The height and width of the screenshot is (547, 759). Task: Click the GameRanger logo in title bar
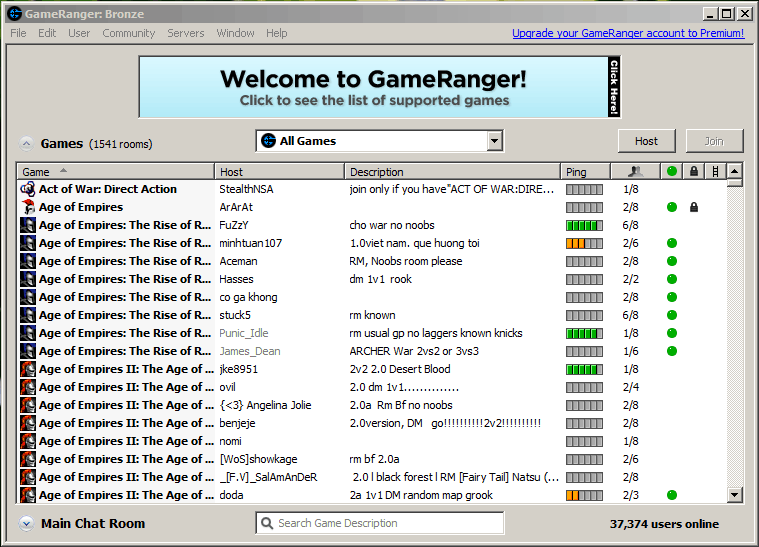pyautogui.click(x=15, y=14)
